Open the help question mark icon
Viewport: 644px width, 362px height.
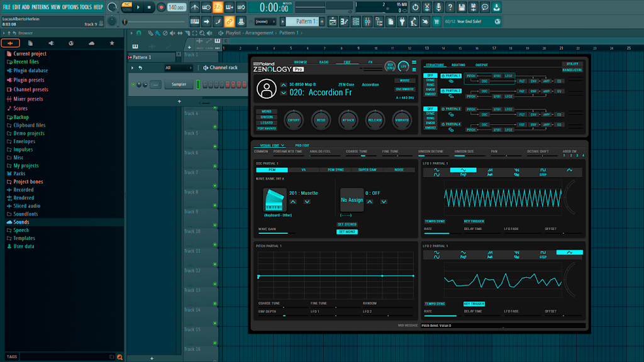tap(450, 7)
